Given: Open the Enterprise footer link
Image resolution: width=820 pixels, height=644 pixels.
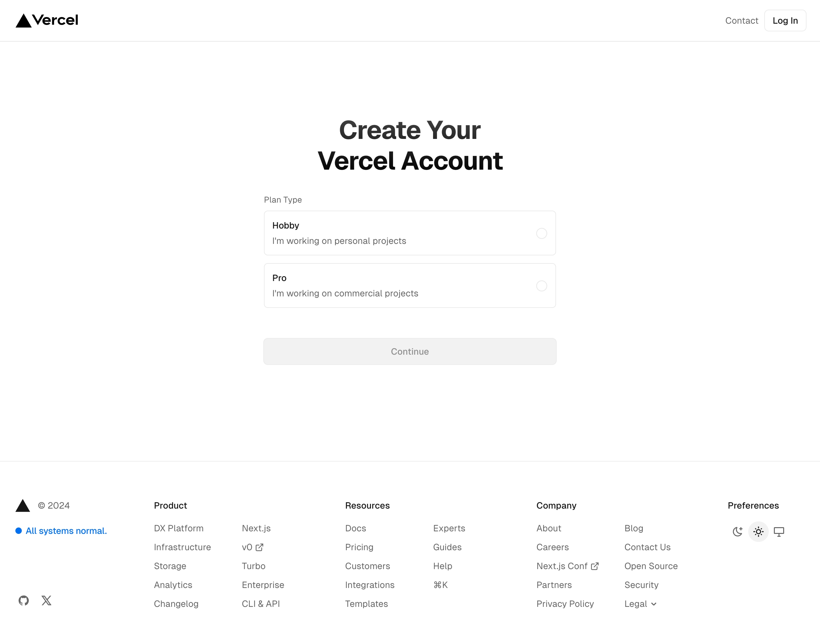Looking at the screenshot, I should (x=263, y=585).
